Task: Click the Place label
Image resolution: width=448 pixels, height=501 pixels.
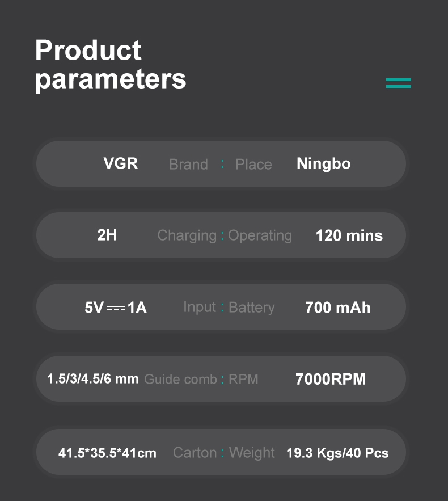Action: click(253, 165)
